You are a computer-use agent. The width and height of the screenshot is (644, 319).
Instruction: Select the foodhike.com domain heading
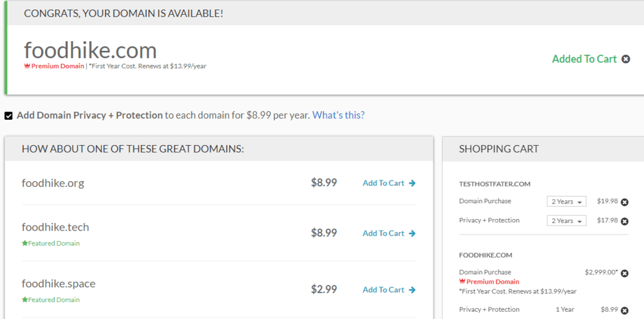coord(90,50)
